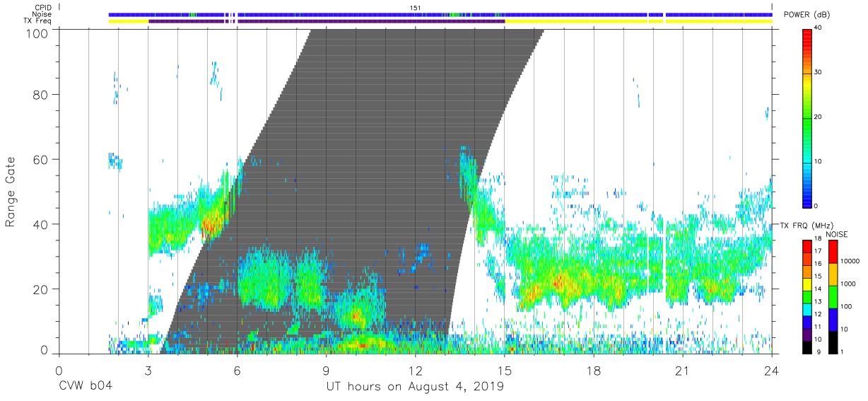
Task: Click the y-axis tick label '60'
Action: [x=40, y=160]
